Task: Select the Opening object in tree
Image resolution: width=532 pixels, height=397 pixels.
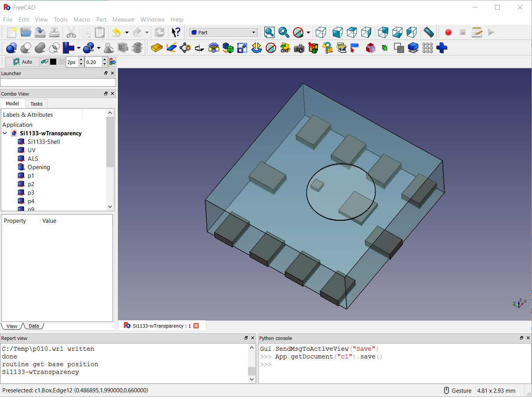Action: (39, 167)
